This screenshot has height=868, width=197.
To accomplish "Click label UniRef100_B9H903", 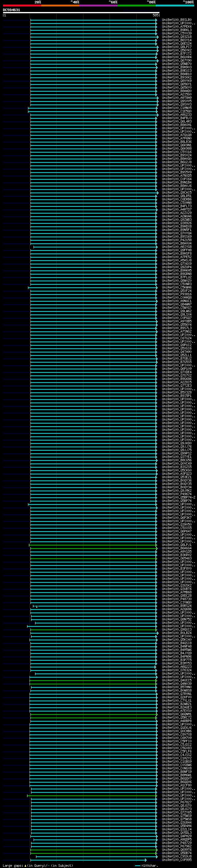I will pos(176,67).
